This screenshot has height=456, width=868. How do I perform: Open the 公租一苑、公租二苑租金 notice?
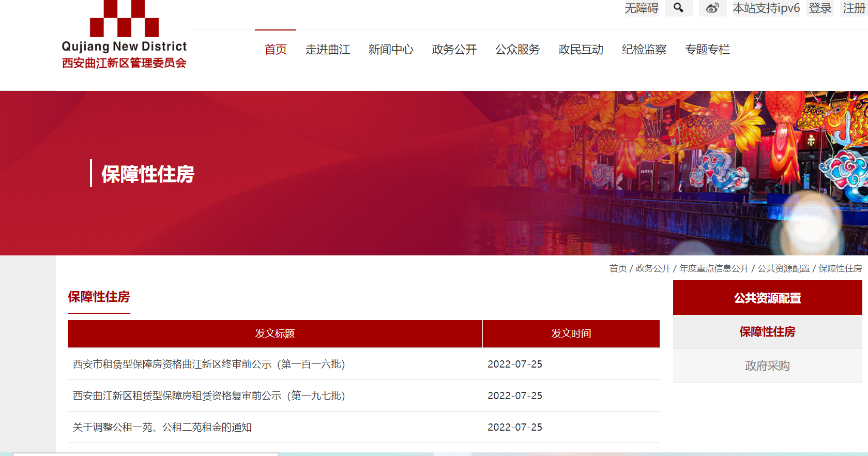pyautogui.click(x=162, y=428)
